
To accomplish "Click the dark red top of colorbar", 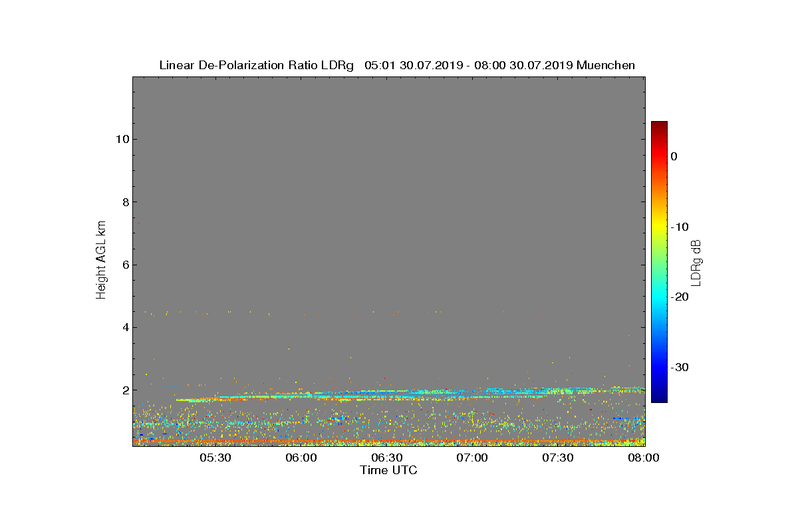I will click(659, 125).
